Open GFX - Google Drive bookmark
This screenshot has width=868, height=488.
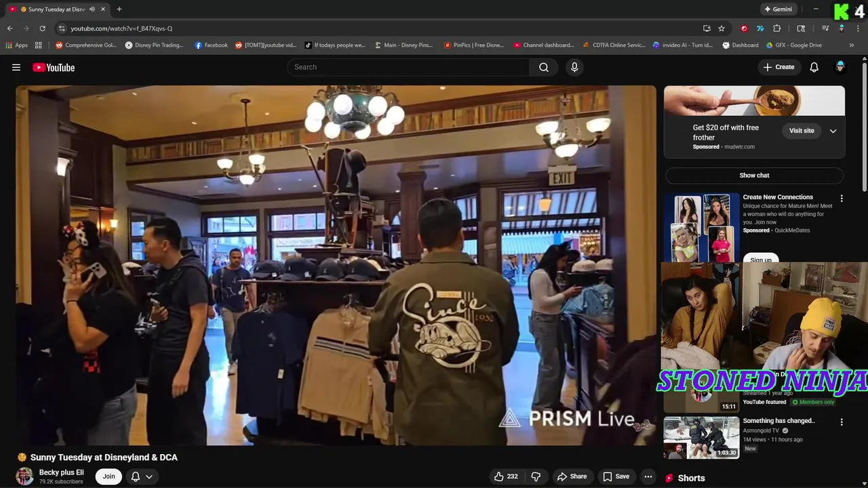tap(793, 45)
